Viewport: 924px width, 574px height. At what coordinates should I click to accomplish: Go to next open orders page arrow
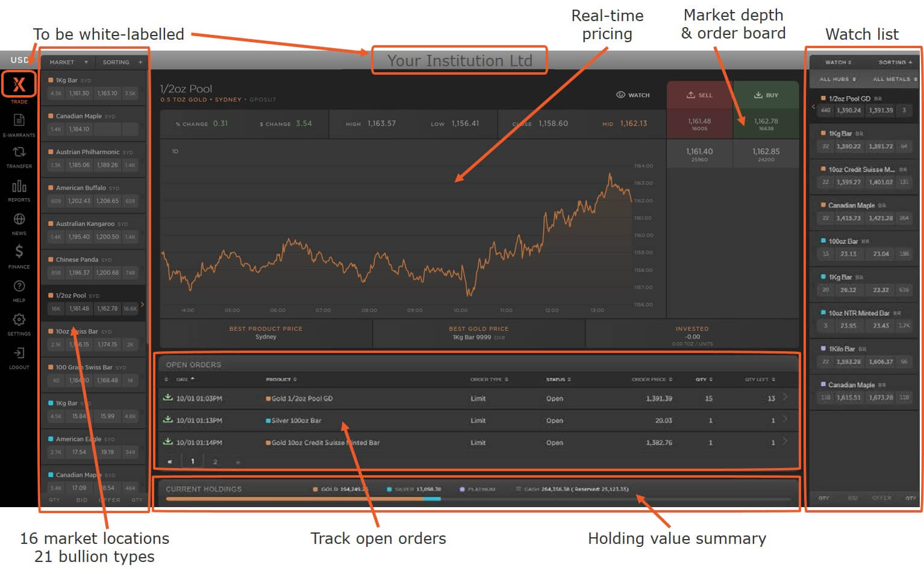pyautogui.click(x=238, y=462)
